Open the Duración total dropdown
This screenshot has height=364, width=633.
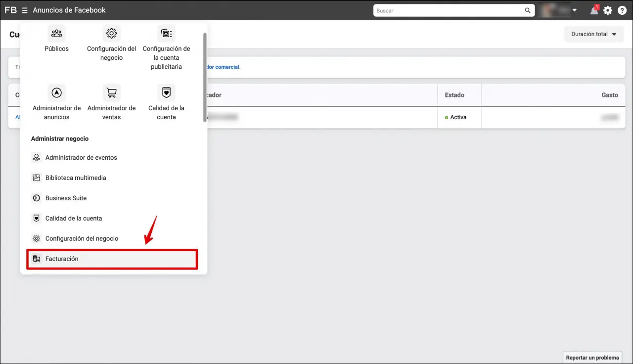[594, 34]
